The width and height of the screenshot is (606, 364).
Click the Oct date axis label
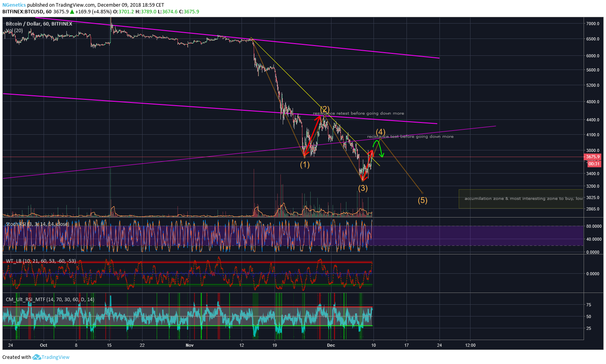tap(44, 346)
